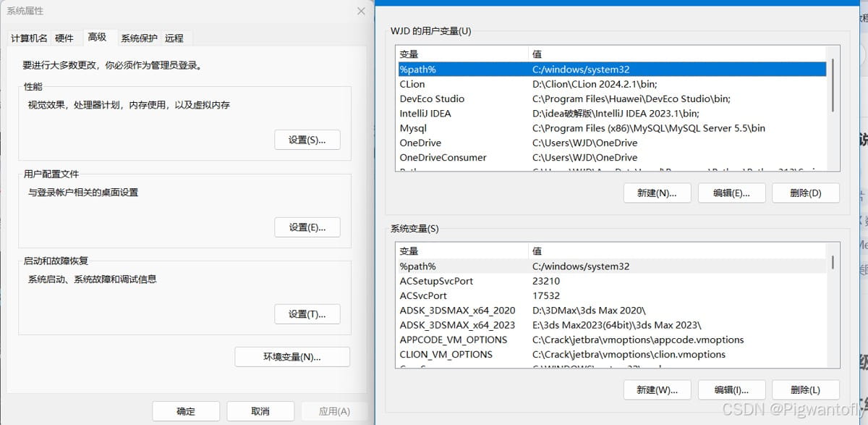Close the 系统属性 dialog window
This screenshot has height=425, width=868.
coord(361,11)
